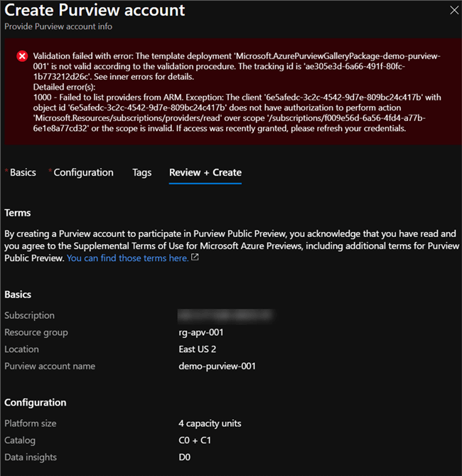Click the 'Create Purview account' page title

pyautogui.click(x=95, y=11)
